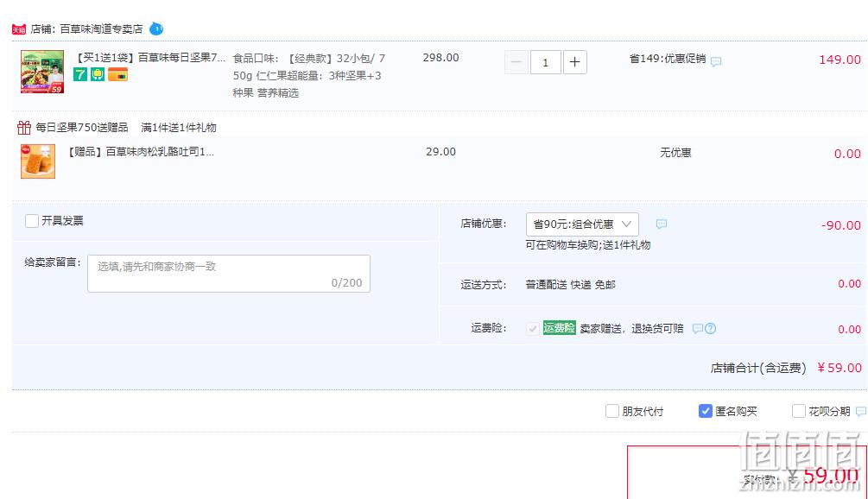Image resolution: width=868 pixels, height=499 pixels.
Task: Select the 省149:优惠促销 promotion text
Action: click(x=668, y=59)
